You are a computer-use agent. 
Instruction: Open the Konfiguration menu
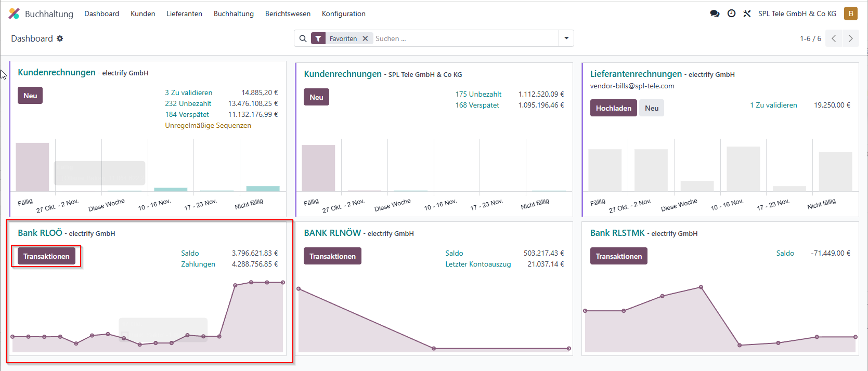[343, 14]
